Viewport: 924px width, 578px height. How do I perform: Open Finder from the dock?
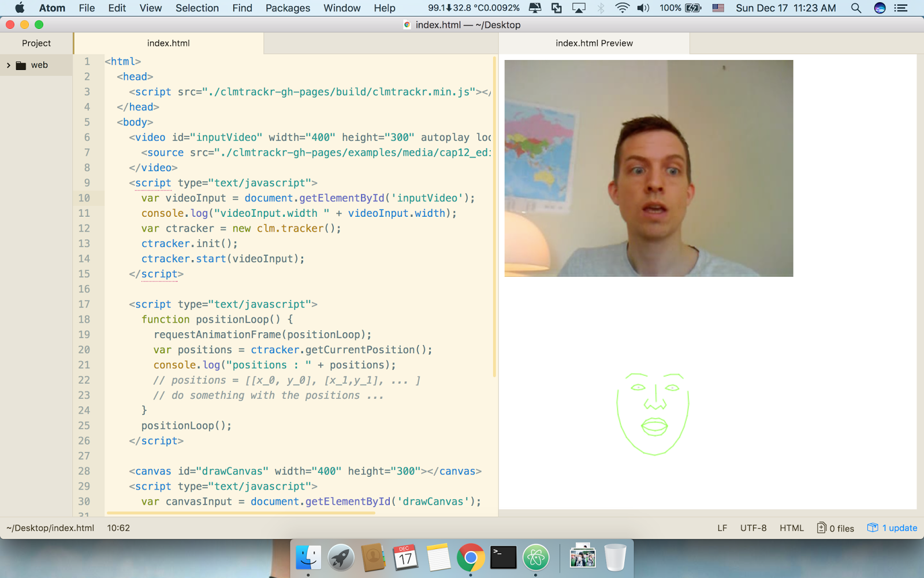tap(308, 558)
